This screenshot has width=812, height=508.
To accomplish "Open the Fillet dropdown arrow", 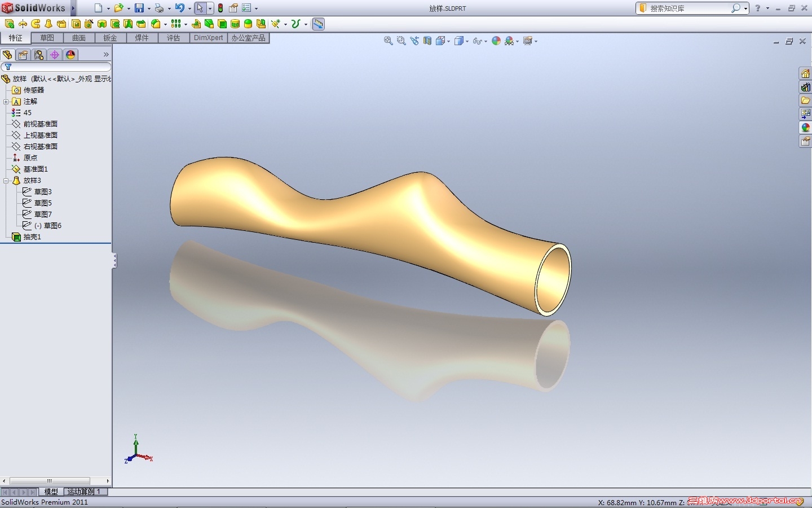I will pyautogui.click(x=165, y=24).
